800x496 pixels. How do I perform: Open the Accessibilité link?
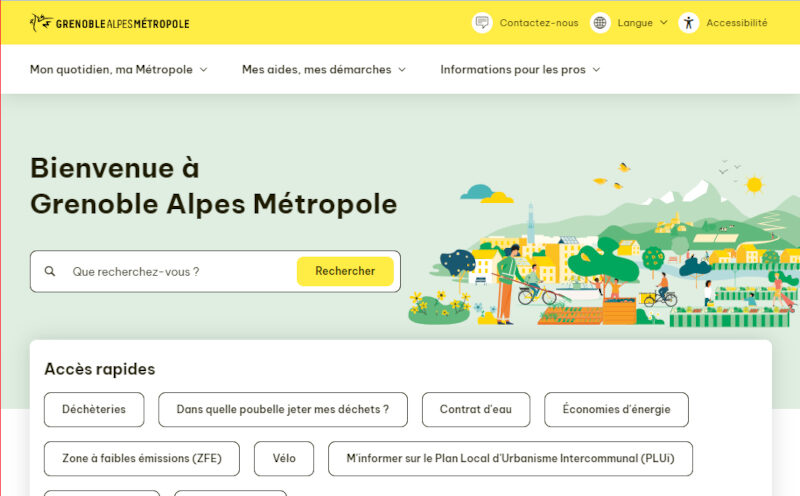point(737,23)
